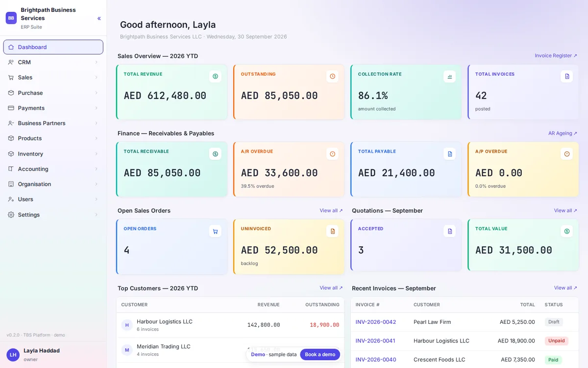Click the Organisation building icon
Image resolution: width=588 pixels, height=368 pixels.
click(11, 184)
